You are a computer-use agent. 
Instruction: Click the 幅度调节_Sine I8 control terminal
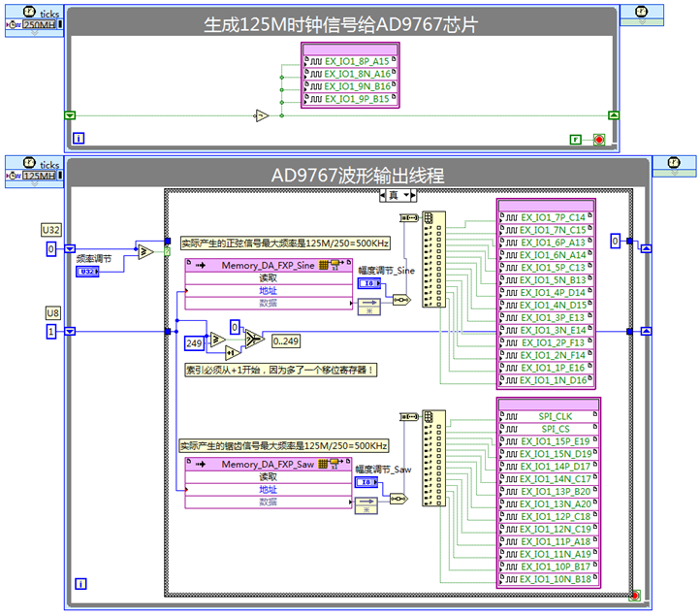(369, 283)
